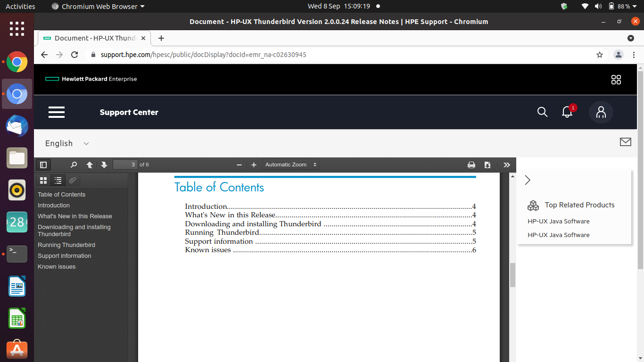The width and height of the screenshot is (644, 362).
Task: Open the PDF viewer tools menu
Action: 507,165
